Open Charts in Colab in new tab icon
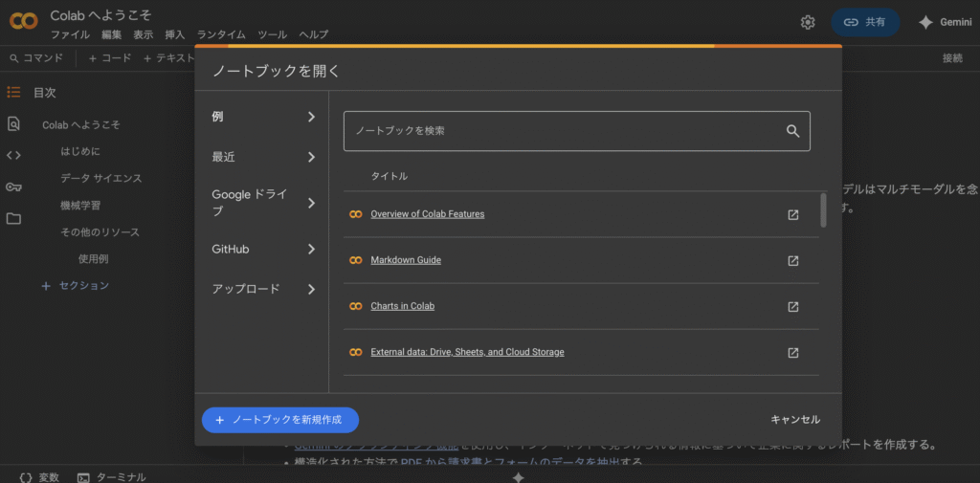 (x=792, y=307)
